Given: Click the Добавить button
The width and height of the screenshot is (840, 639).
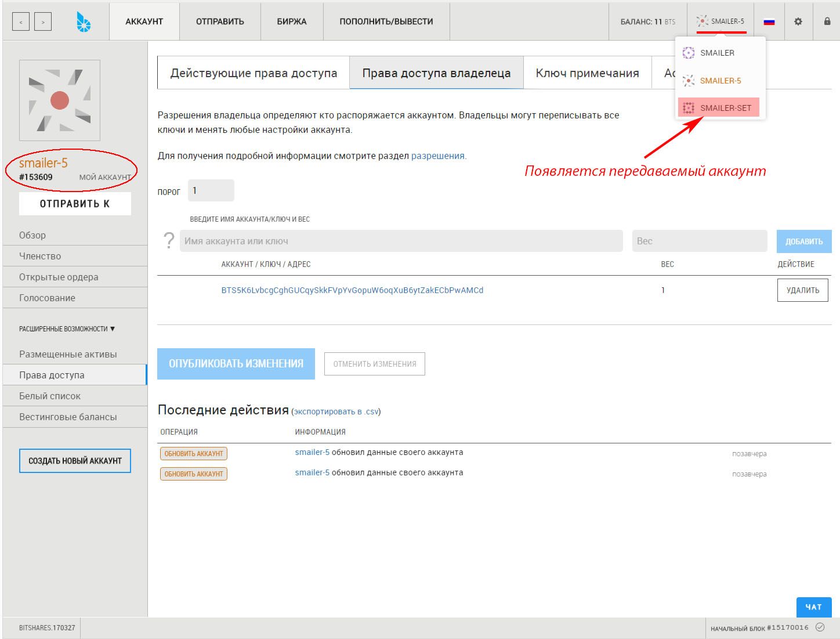Looking at the screenshot, I should (x=804, y=241).
